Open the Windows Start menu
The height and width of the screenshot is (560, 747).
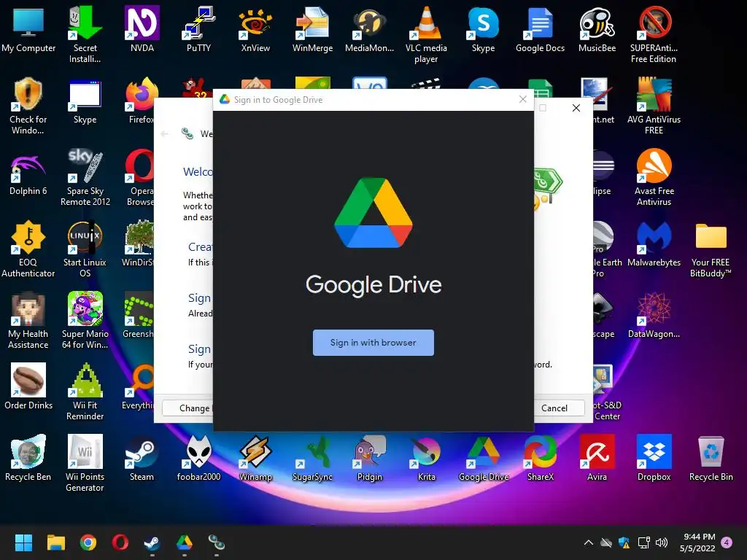23,542
